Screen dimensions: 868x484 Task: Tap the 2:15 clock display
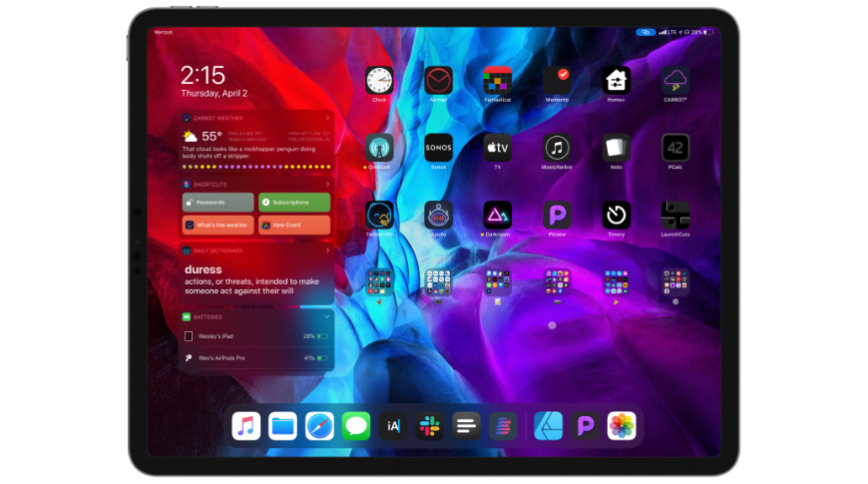pyautogui.click(x=204, y=75)
